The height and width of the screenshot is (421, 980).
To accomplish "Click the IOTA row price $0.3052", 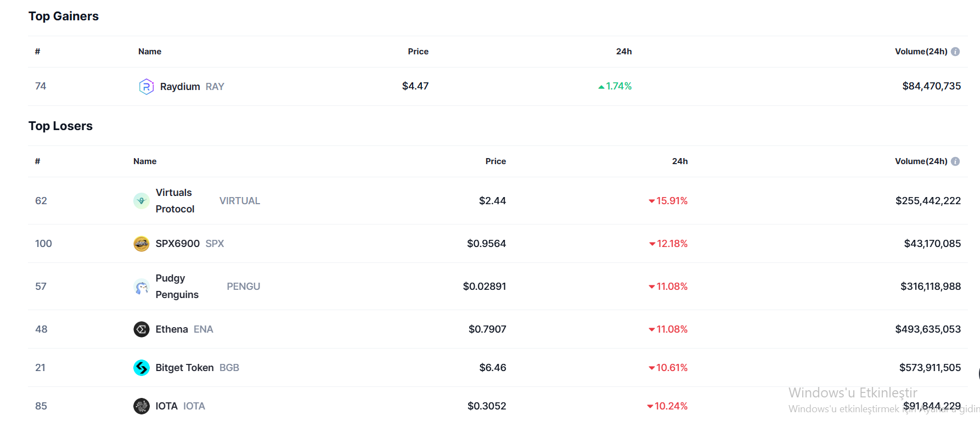I will (487, 406).
